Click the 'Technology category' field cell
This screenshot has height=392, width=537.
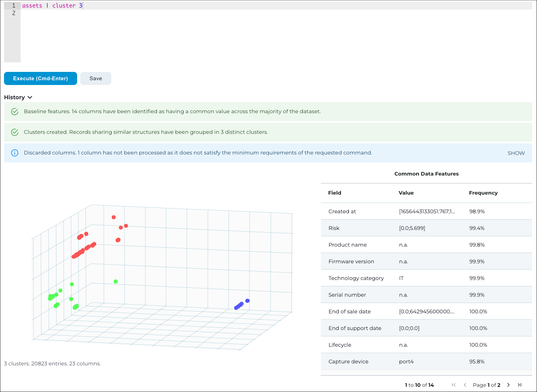point(356,278)
